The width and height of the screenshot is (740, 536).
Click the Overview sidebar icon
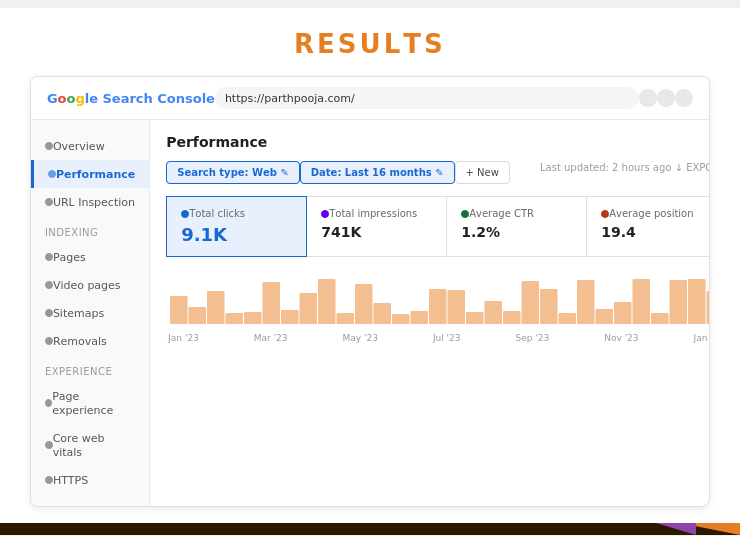coord(49,146)
